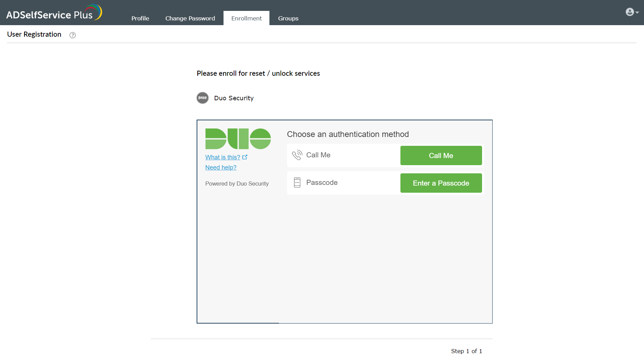Click the external-link icon beside What is this?
This screenshot has width=644, height=364.
(x=245, y=157)
